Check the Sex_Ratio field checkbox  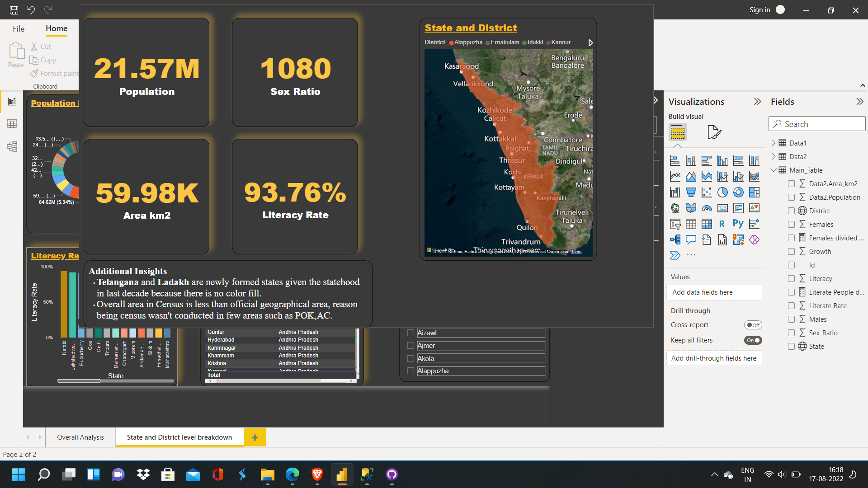[x=791, y=333]
